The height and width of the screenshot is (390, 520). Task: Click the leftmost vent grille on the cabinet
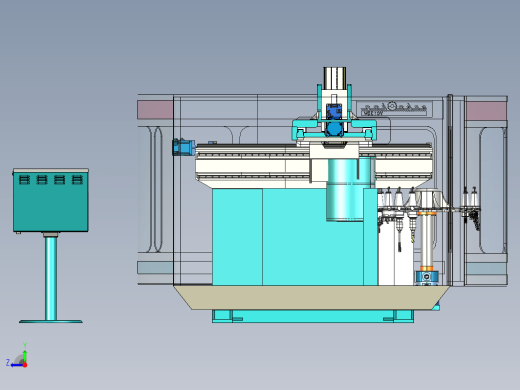pyautogui.click(x=24, y=180)
